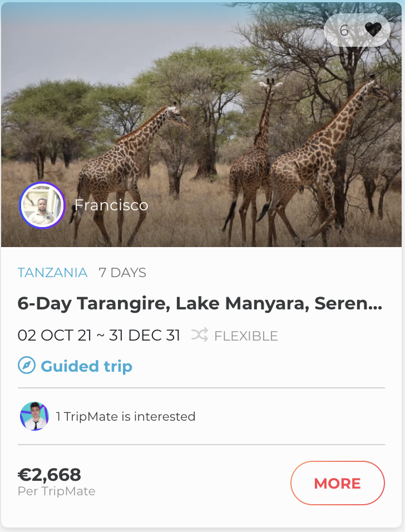Click the left giraffe in the cover photo

point(128,167)
